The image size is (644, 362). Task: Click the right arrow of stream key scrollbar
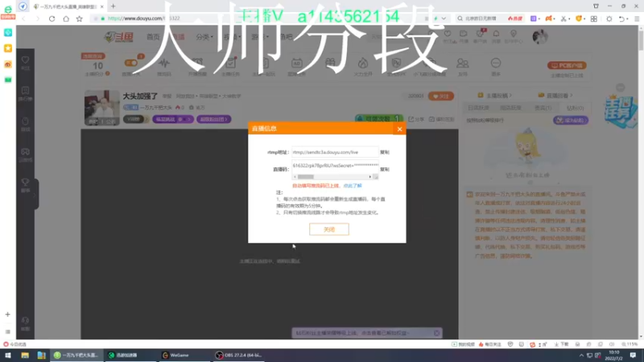tap(370, 176)
